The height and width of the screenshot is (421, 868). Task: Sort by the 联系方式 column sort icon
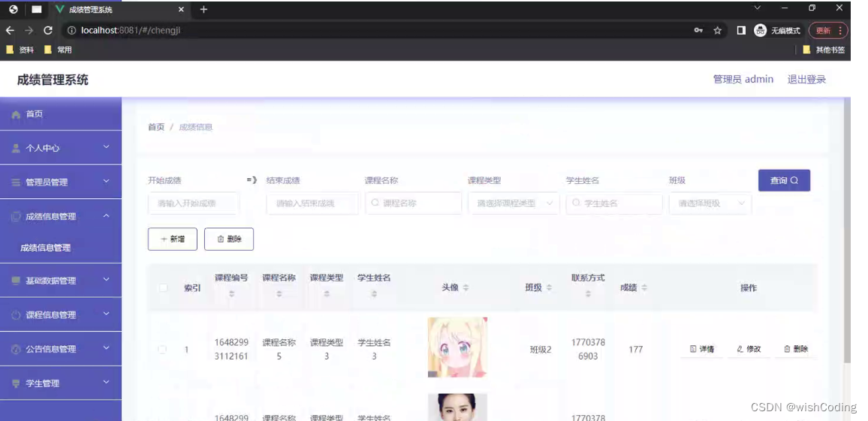tap(588, 294)
